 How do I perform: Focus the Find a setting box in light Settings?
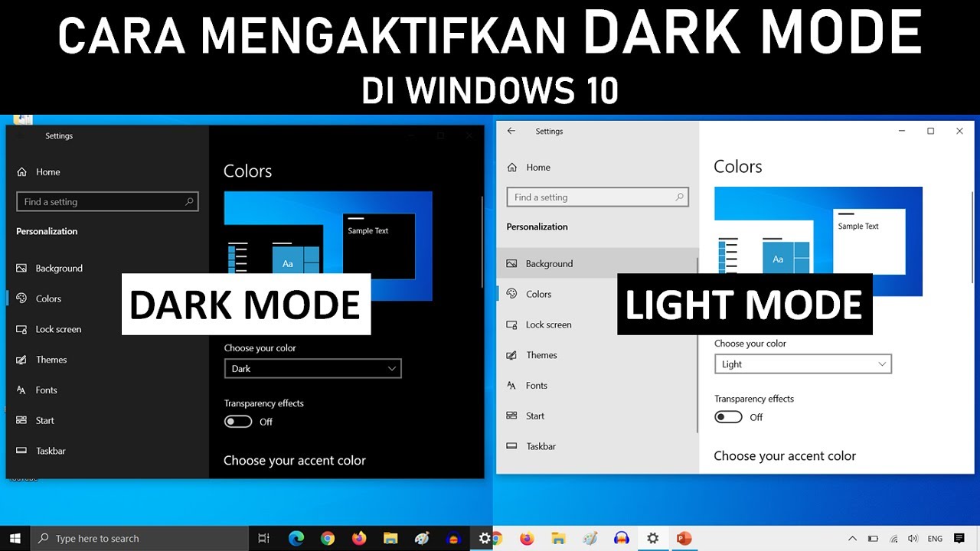click(x=598, y=197)
